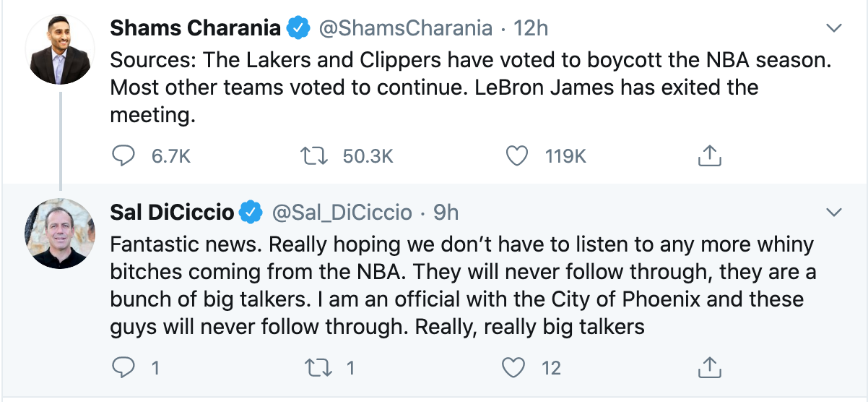Reply to Shams Charania's tweet
The height and width of the screenshot is (402, 868).
[x=124, y=155]
